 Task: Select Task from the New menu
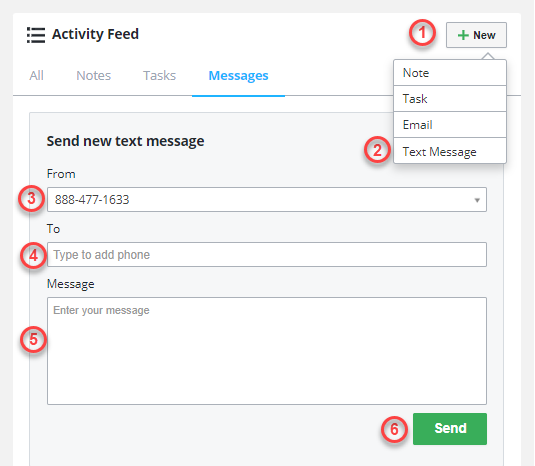(450, 99)
